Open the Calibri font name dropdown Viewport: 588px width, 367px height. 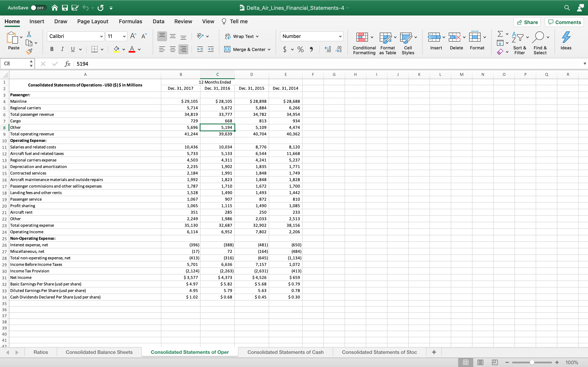pyautogui.click(x=101, y=36)
